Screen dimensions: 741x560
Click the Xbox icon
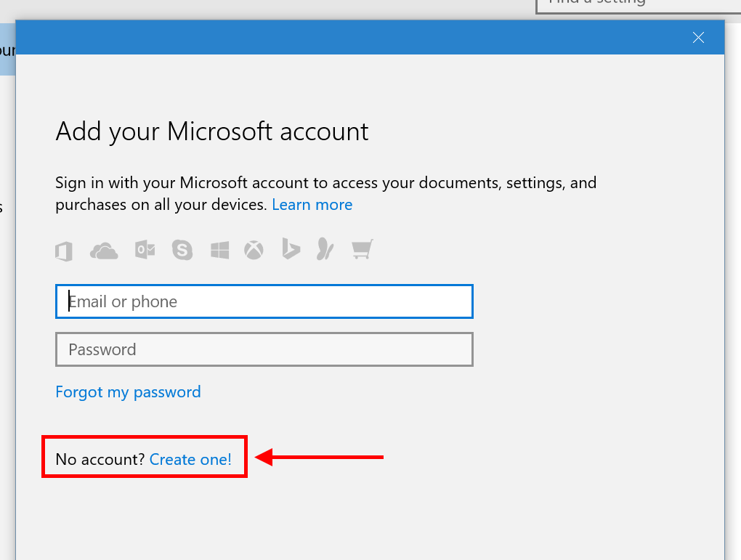click(254, 250)
